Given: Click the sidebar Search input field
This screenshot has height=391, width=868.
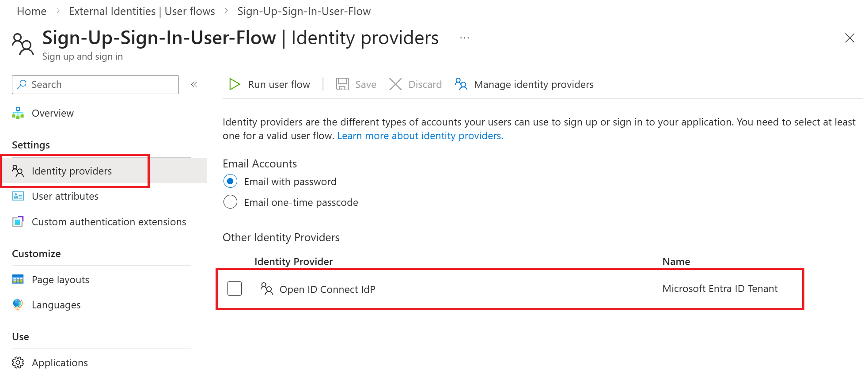Looking at the screenshot, I should [x=102, y=84].
